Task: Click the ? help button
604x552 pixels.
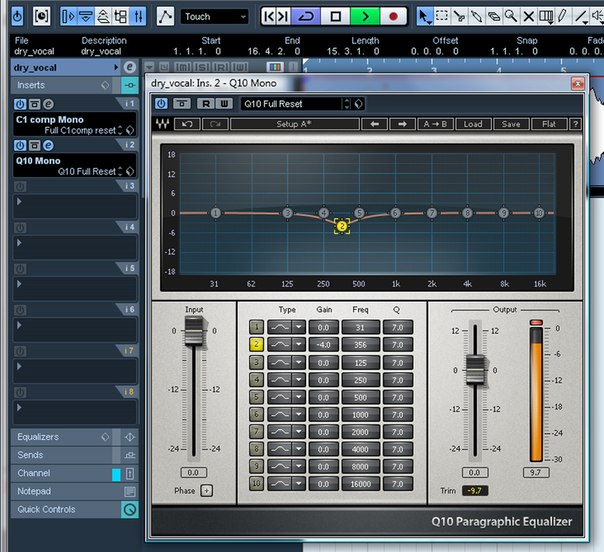Action: tap(575, 124)
